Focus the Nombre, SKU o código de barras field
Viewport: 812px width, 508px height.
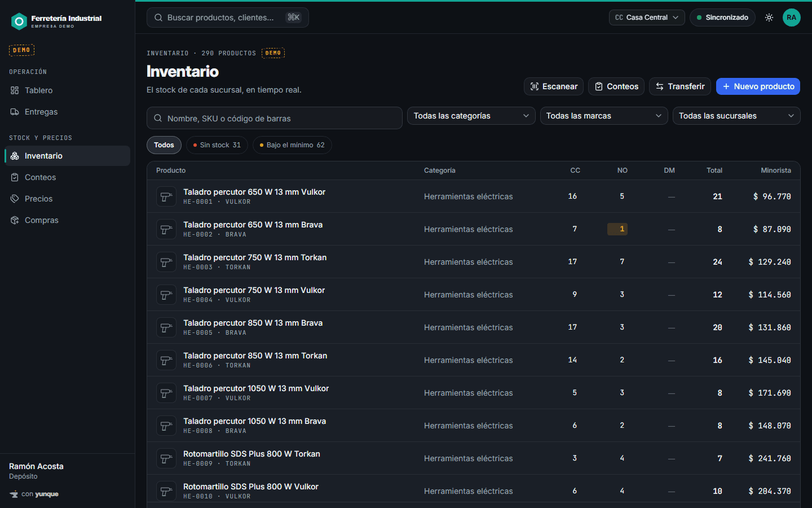(275, 119)
